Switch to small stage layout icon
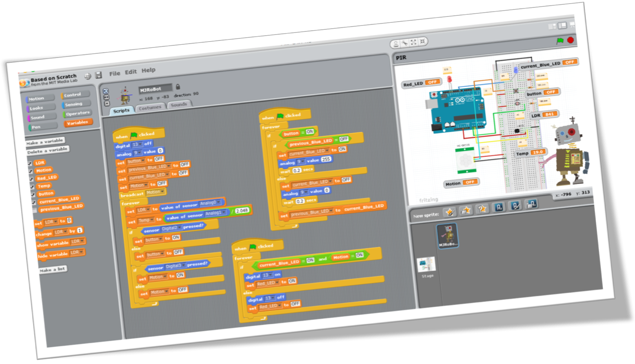 click(552, 26)
